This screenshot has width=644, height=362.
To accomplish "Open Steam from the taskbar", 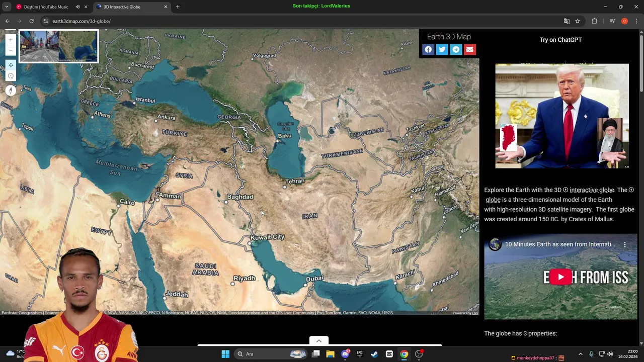I will pos(374,354).
